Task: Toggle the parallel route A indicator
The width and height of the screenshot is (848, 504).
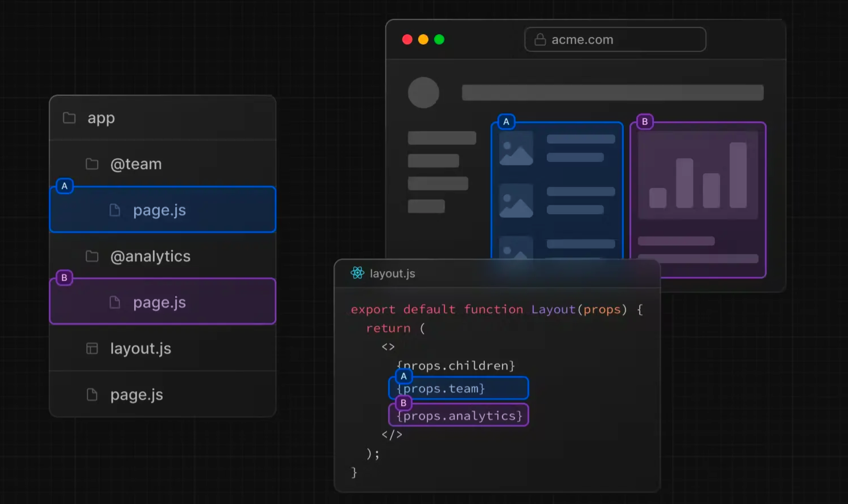Action: (x=64, y=186)
